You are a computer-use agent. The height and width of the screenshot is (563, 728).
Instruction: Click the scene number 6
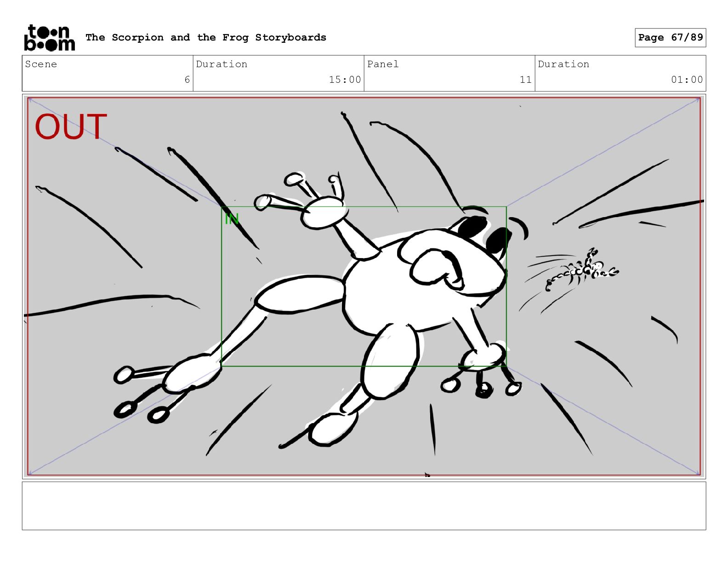click(187, 80)
